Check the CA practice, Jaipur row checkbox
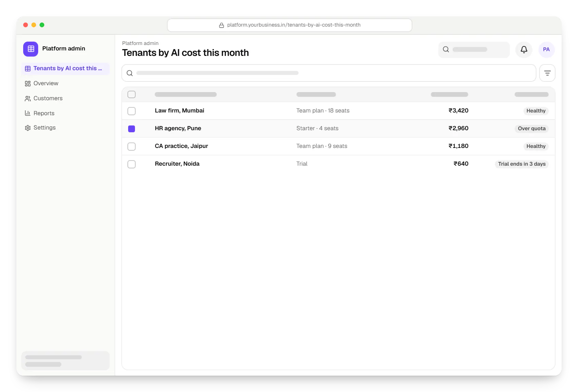 [132, 147]
